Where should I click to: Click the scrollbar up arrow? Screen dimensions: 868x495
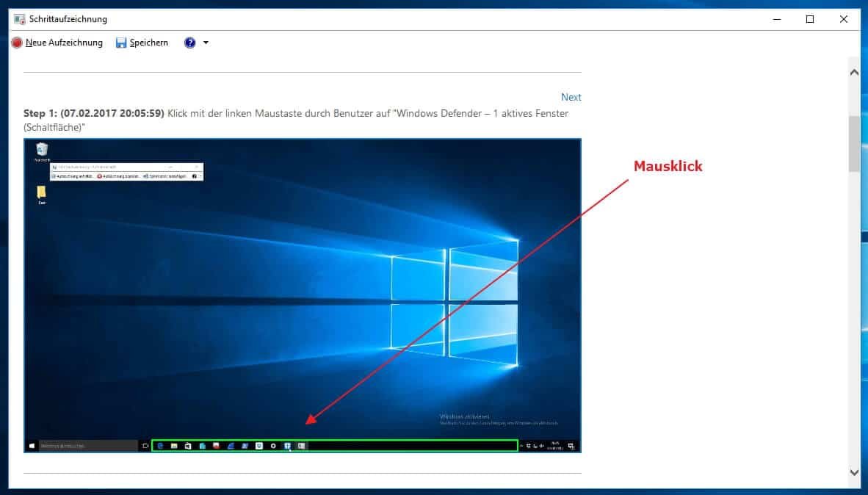pos(853,73)
